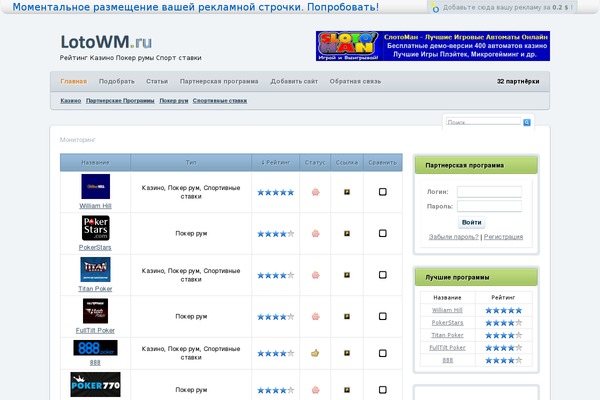Open link icon for 888
The height and width of the screenshot is (400, 600).
[347, 353]
